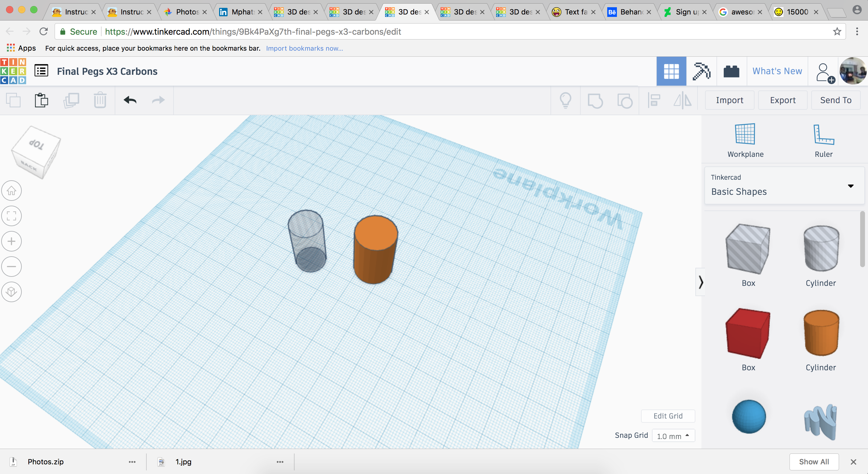
Task: Open the What's New link
Action: (x=777, y=71)
